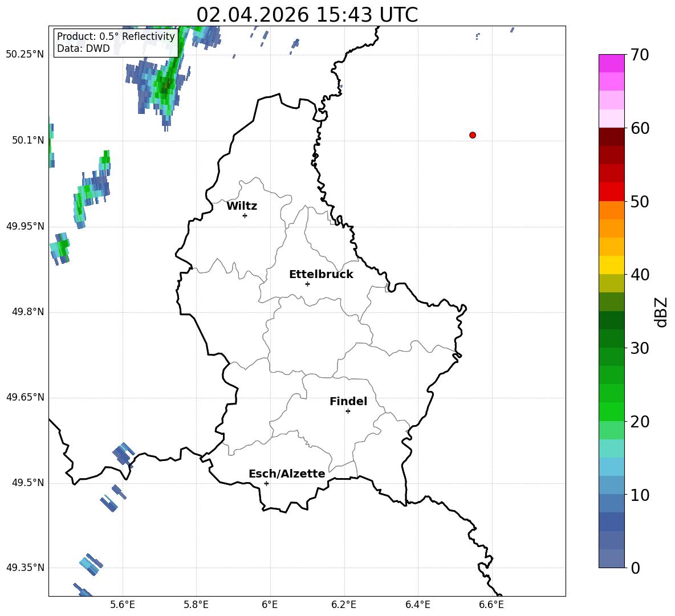This screenshot has height=616, width=675.
Task: Click the 02.04.2026 15:43 UTC title
Action: point(307,15)
